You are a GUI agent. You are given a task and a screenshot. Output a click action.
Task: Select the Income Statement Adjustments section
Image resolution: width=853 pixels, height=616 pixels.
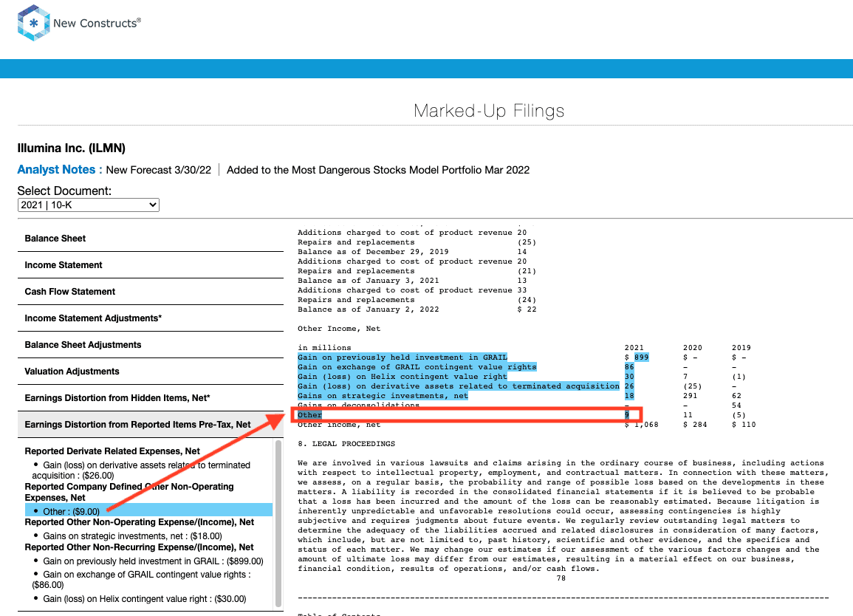click(151, 318)
